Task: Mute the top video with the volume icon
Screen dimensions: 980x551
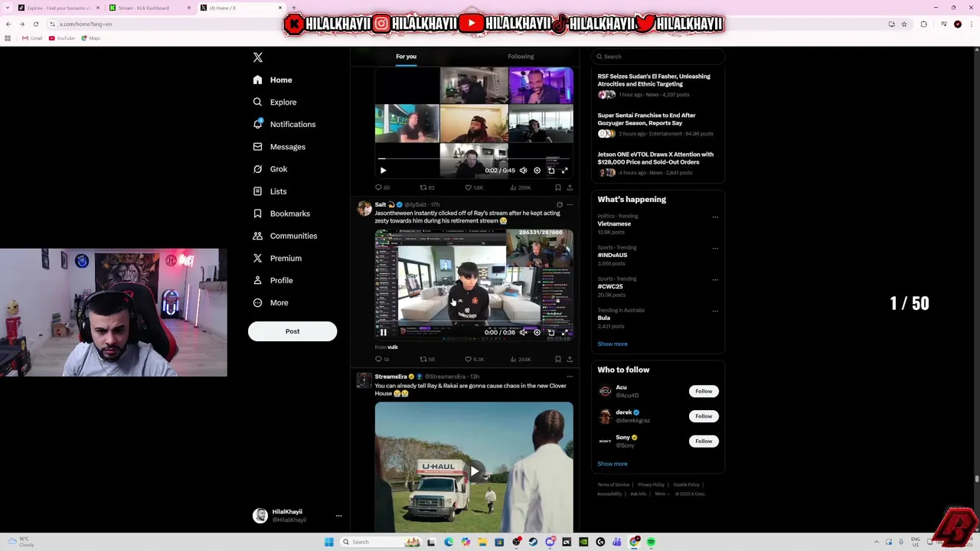Action: tap(523, 171)
